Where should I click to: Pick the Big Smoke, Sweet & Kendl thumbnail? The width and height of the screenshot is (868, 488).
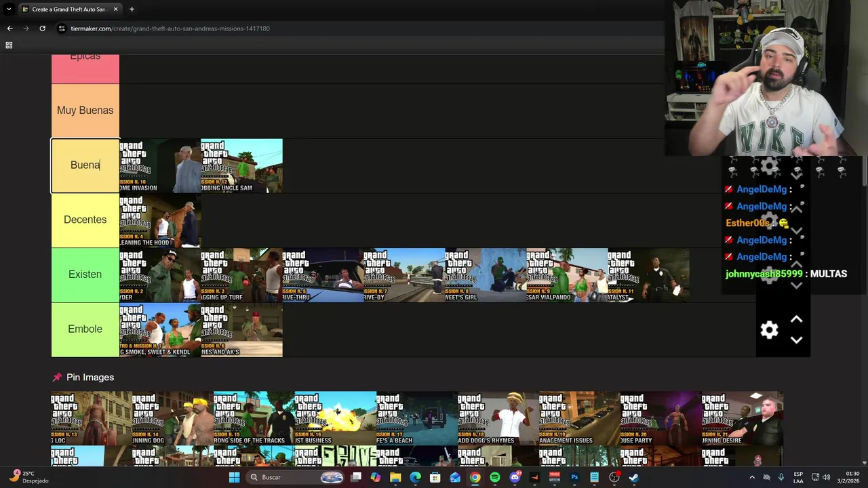[x=160, y=329]
